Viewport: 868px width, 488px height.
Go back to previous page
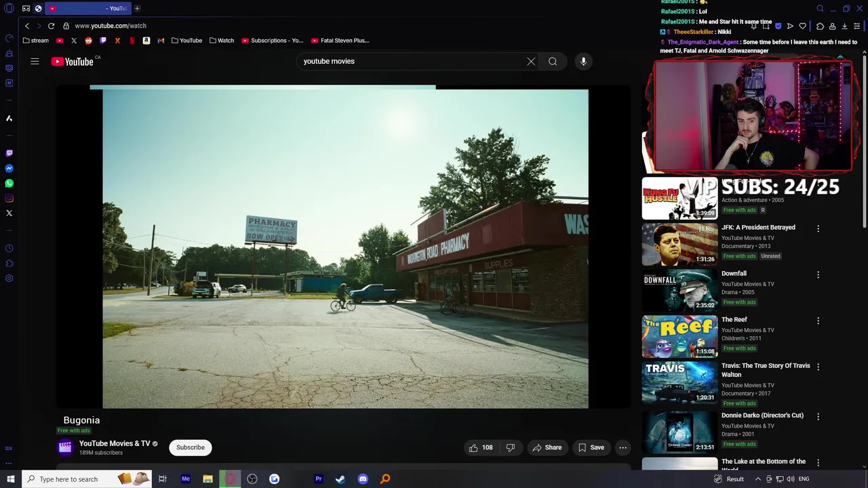[27, 26]
